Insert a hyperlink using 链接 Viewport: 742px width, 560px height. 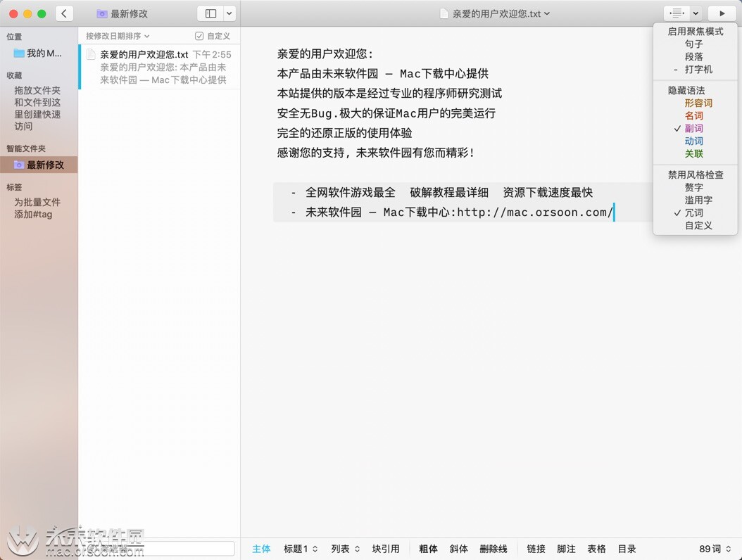point(536,549)
